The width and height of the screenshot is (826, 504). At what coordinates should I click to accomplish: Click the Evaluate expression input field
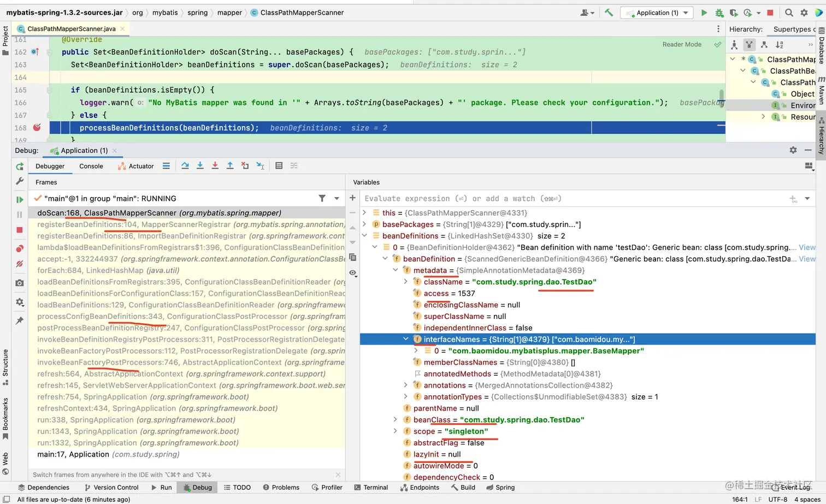point(573,198)
